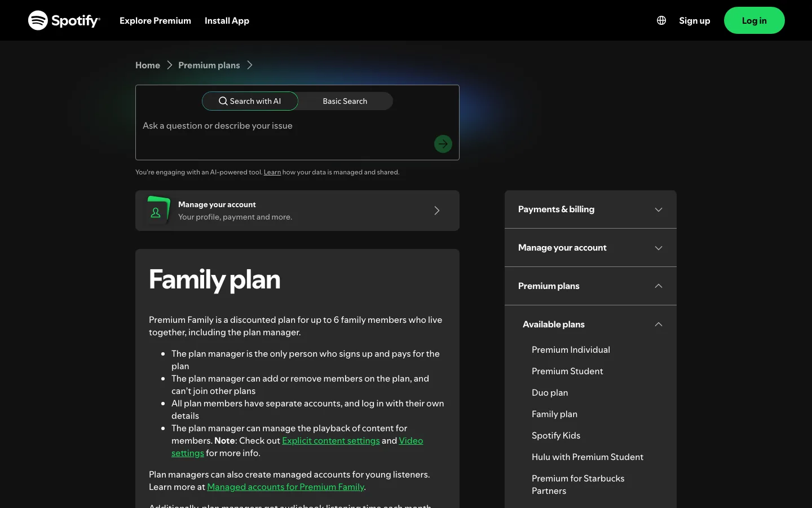Click the chevron after Premium plans breadcrumb
Viewport: 812px width, 508px height.
point(249,65)
